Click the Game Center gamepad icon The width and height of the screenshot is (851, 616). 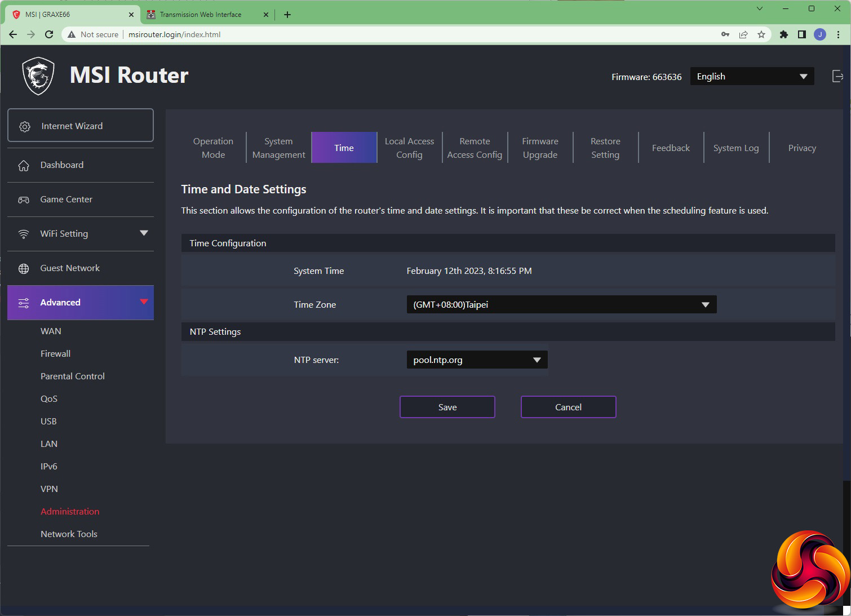tap(24, 200)
